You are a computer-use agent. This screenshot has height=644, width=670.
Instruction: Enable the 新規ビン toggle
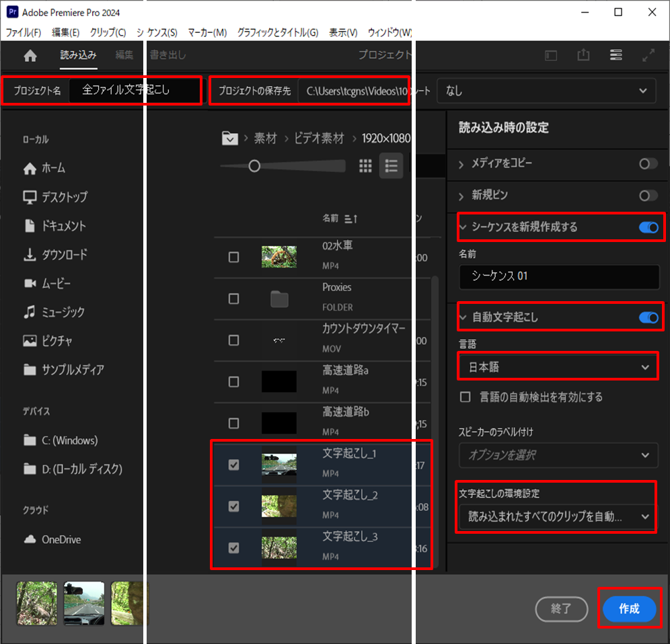click(x=647, y=196)
